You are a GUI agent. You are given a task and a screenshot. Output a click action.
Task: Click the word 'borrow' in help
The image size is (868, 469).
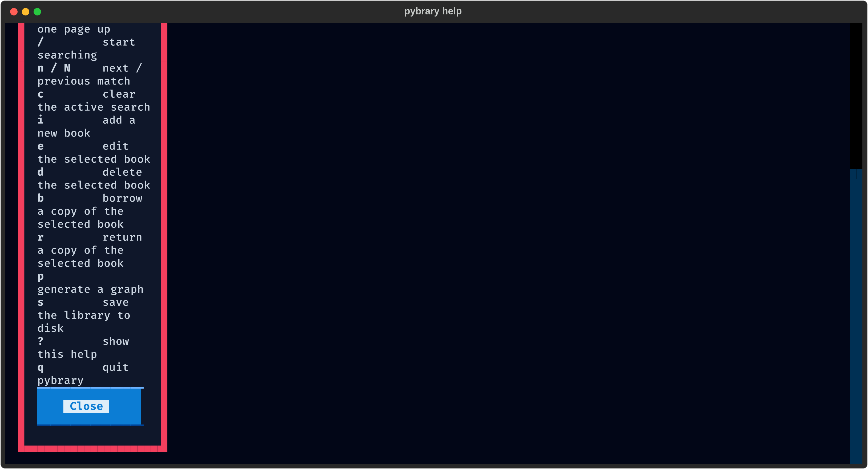(122, 198)
